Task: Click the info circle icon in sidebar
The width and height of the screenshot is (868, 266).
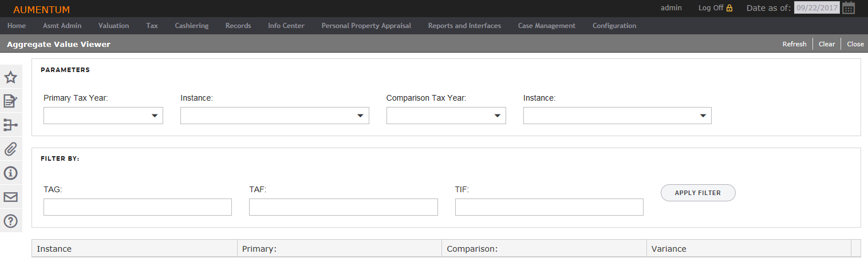Action: (x=11, y=173)
